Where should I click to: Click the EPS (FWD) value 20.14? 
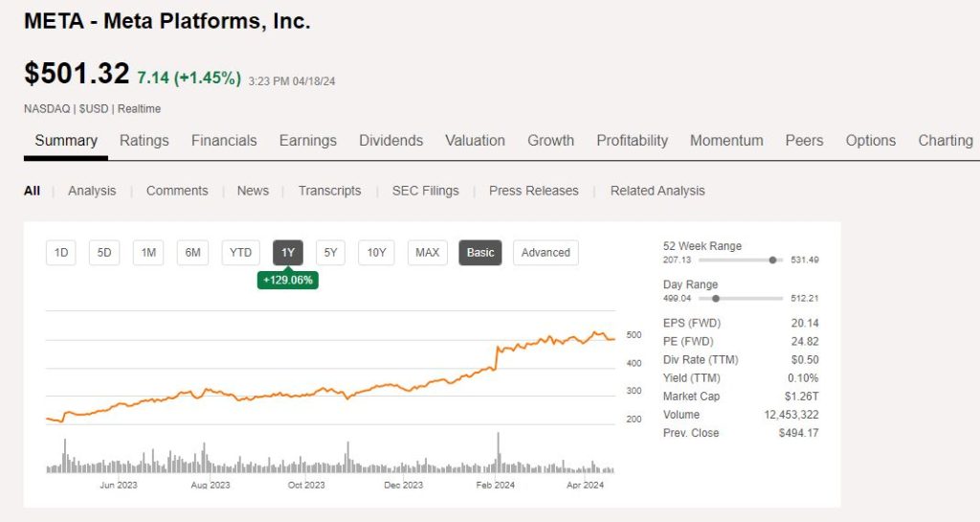point(804,323)
